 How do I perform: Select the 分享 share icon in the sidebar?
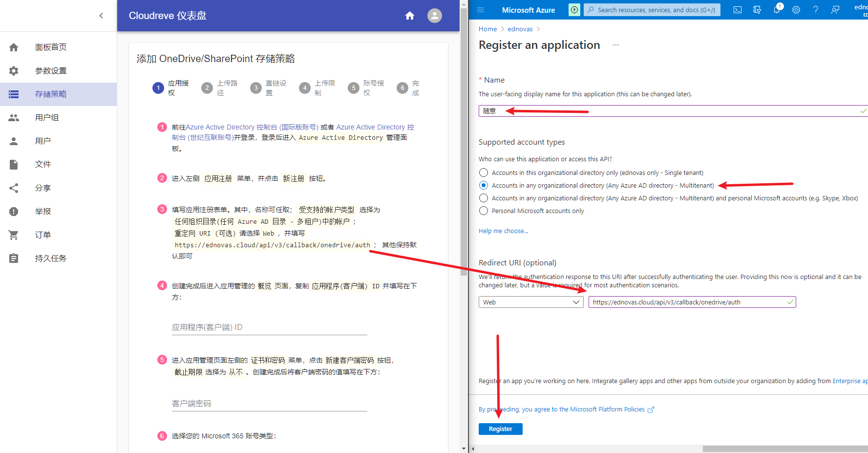pyautogui.click(x=13, y=188)
